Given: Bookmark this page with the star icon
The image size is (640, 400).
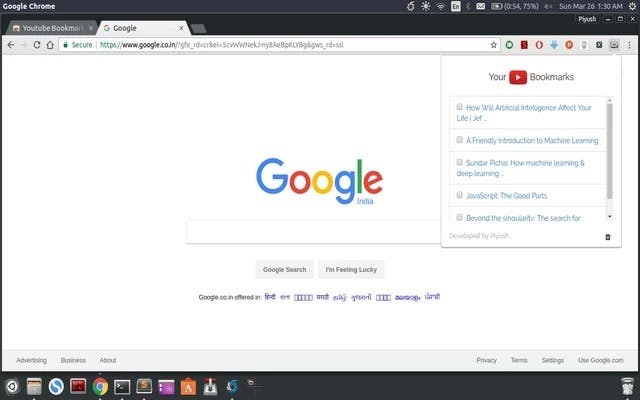Looking at the screenshot, I should (493, 45).
